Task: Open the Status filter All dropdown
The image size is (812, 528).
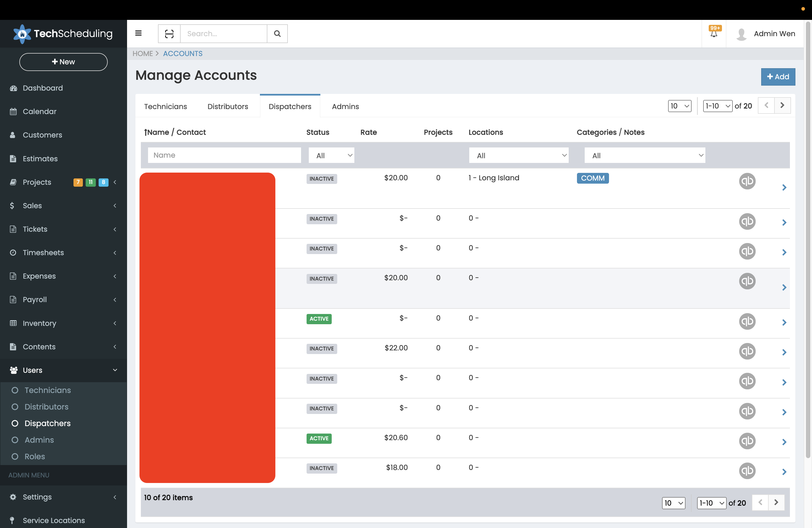Action: click(x=331, y=155)
